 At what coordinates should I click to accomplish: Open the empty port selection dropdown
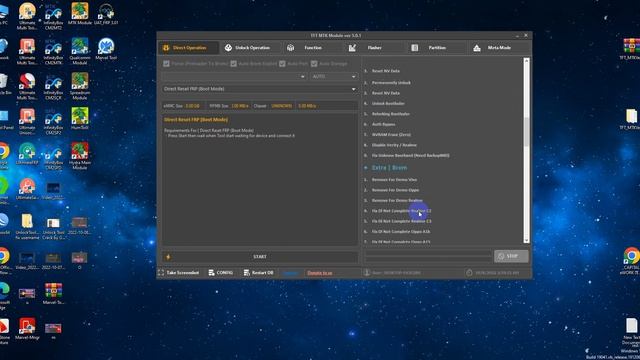coord(234,76)
